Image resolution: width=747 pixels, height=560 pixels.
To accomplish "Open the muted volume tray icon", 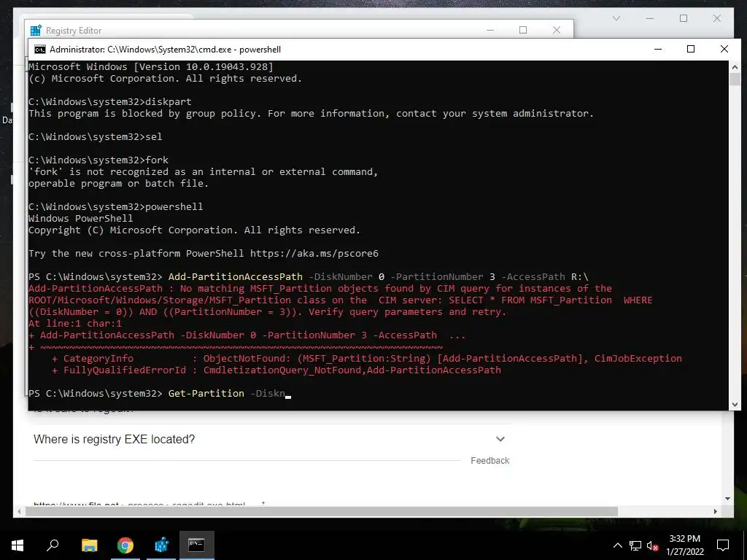I will (x=652, y=545).
